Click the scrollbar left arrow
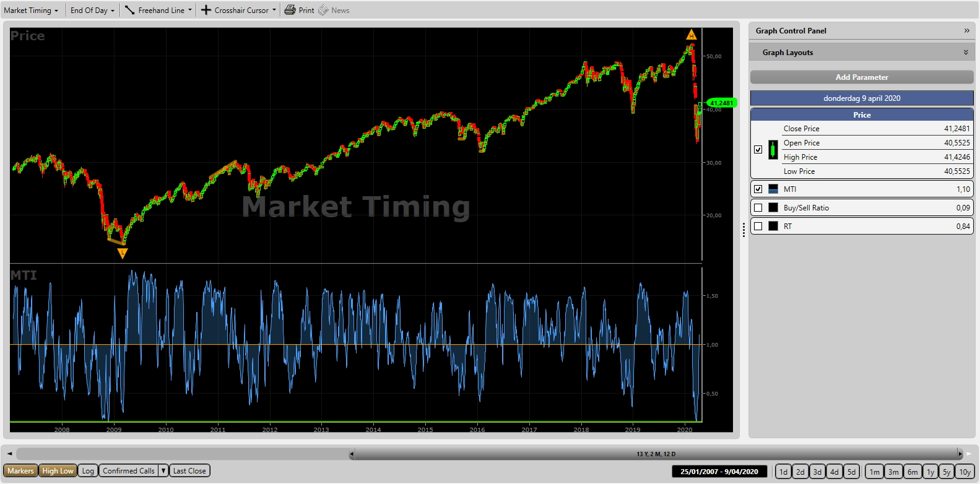Screen dimensions: 980x484 tap(9, 454)
